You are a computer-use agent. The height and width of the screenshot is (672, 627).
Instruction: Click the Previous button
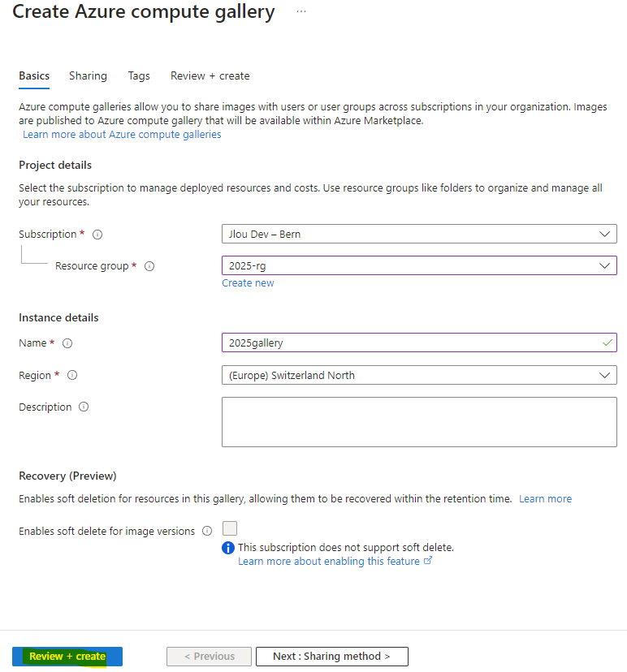[x=210, y=656]
